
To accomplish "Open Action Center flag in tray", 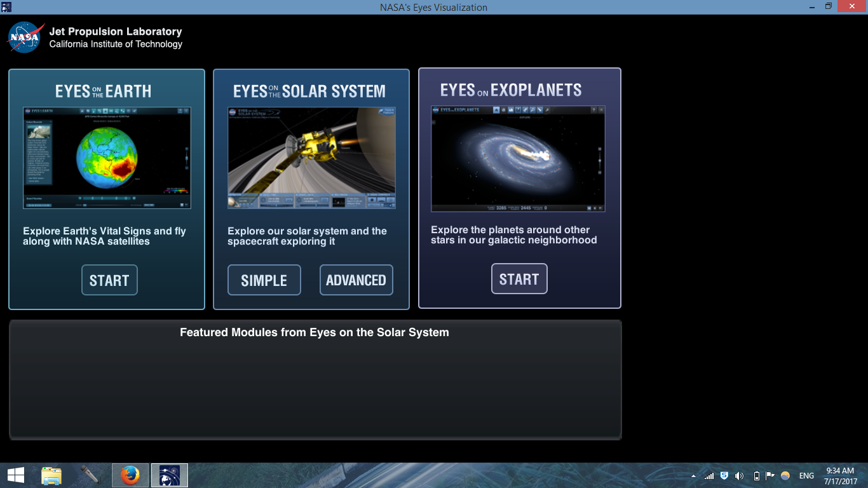I will (770, 475).
